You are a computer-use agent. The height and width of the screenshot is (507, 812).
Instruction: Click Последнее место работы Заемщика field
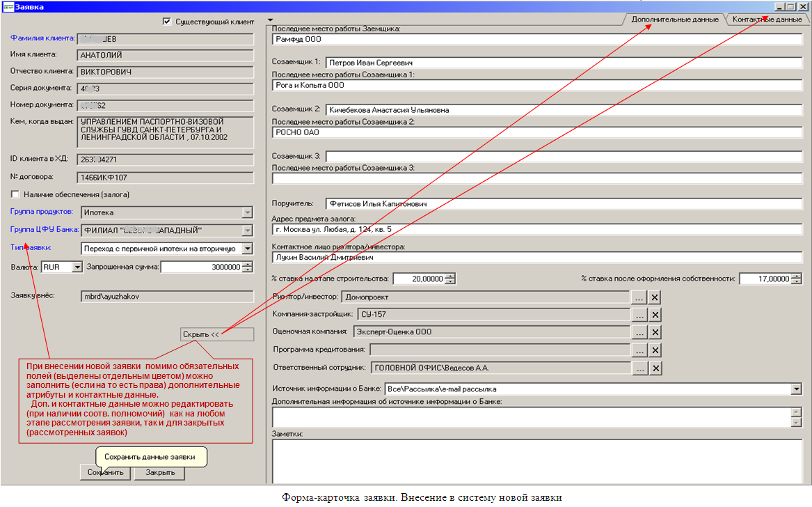pyautogui.click(x=537, y=40)
